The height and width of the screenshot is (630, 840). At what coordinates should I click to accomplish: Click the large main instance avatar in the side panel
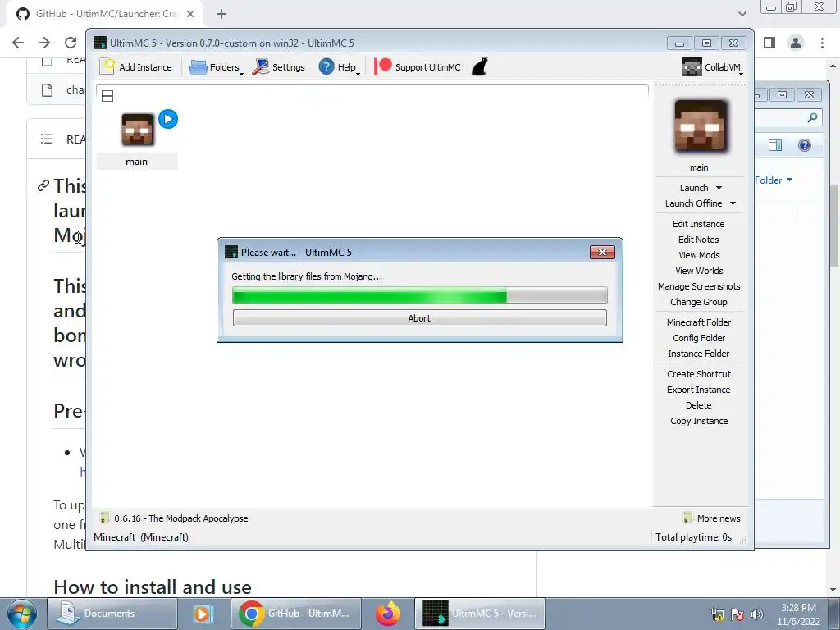(701, 126)
